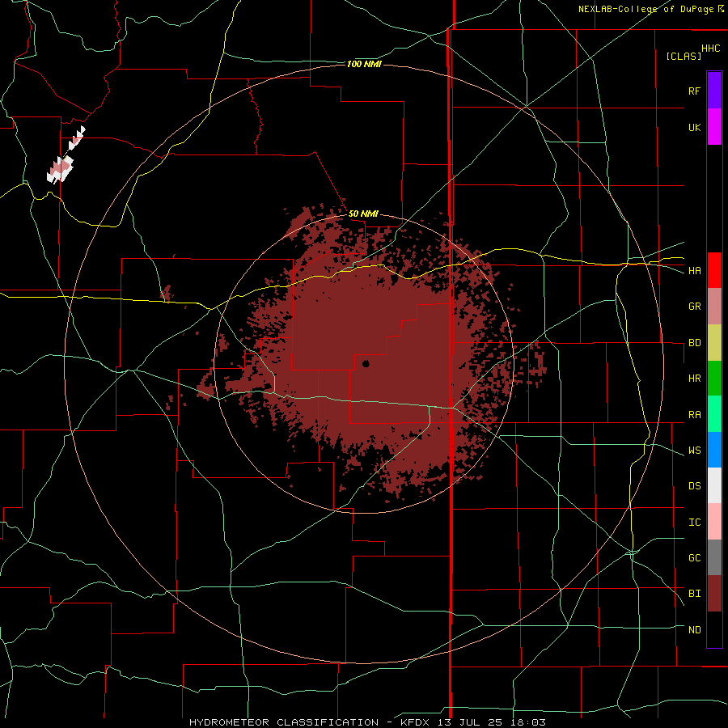Click the "HA" legend label text
728x728 pixels.
point(694,271)
